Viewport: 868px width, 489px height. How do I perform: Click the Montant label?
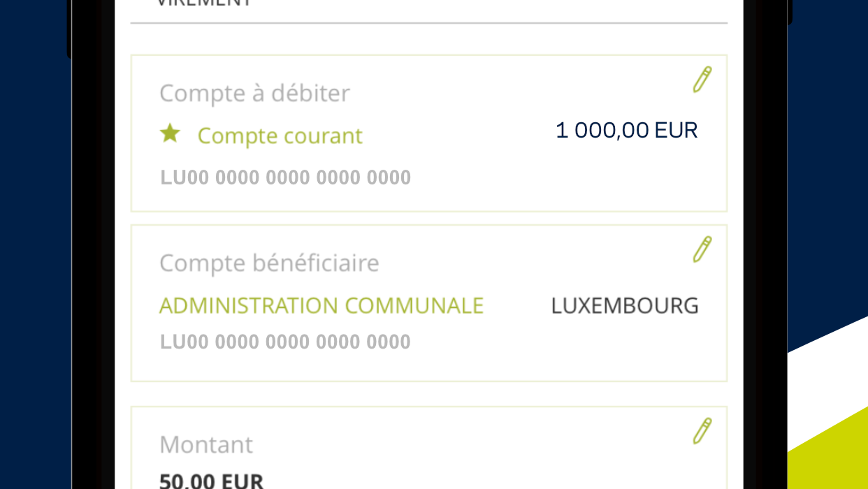(206, 445)
